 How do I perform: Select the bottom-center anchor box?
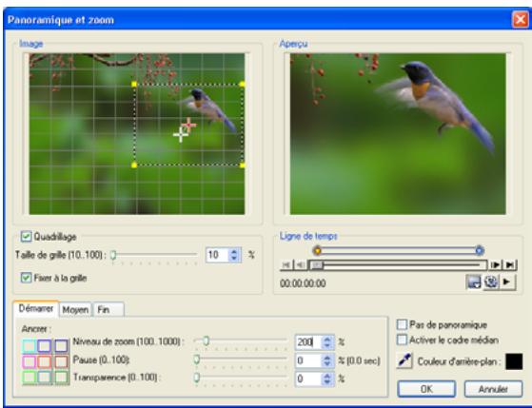pyautogui.click(x=45, y=378)
